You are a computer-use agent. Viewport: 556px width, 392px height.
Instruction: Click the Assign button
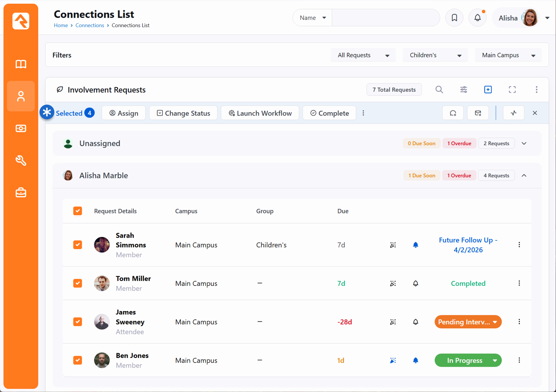point(124,113)
